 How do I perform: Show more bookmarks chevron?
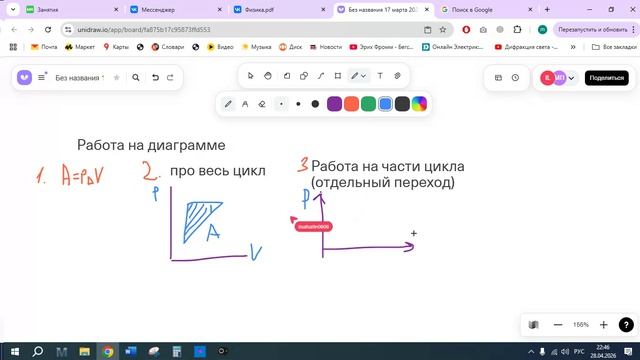click(573, 47)
